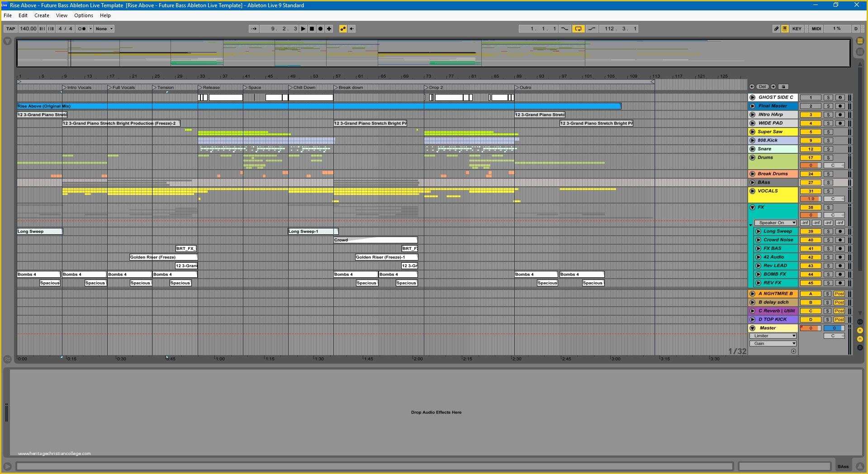Toggle the Follow button left of position

click(x=254, y=28)
